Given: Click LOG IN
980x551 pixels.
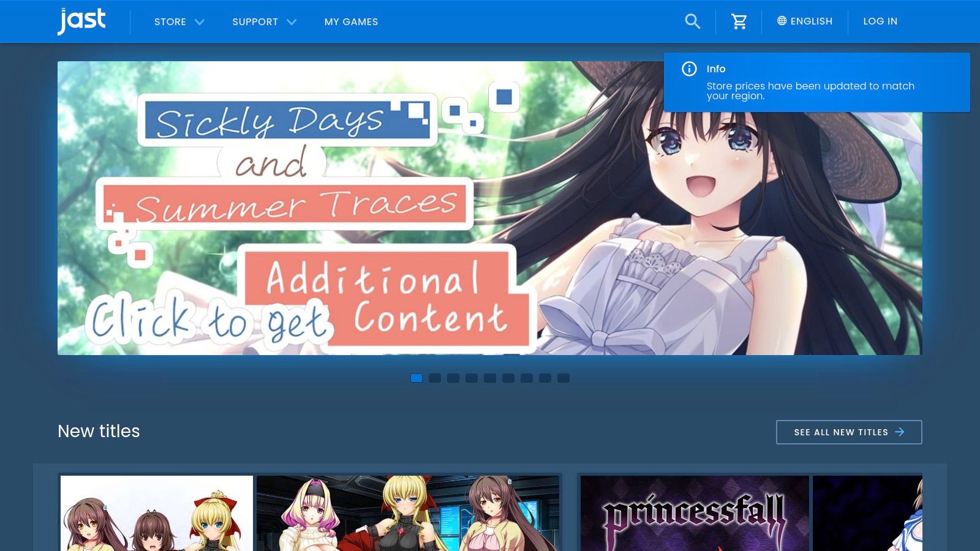Looking at the screenshot, I should coord(880,21).
